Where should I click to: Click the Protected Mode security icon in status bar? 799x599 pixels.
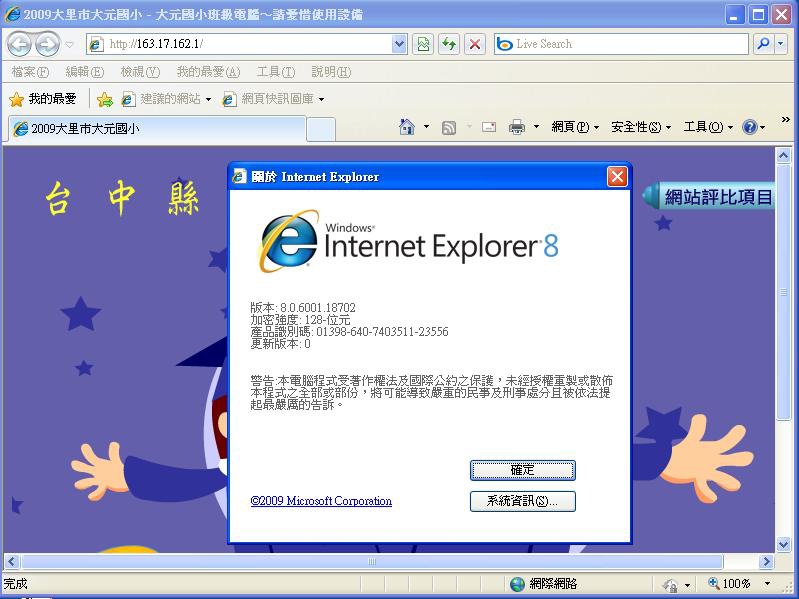pos(671,585)
